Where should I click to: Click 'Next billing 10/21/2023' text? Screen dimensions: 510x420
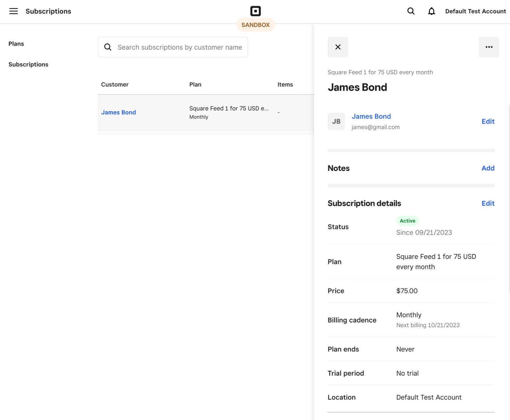[428, 325]
